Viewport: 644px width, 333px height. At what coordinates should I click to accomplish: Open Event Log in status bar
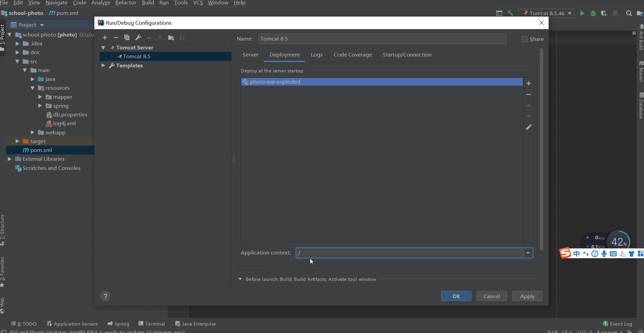[x=618, y=324]
